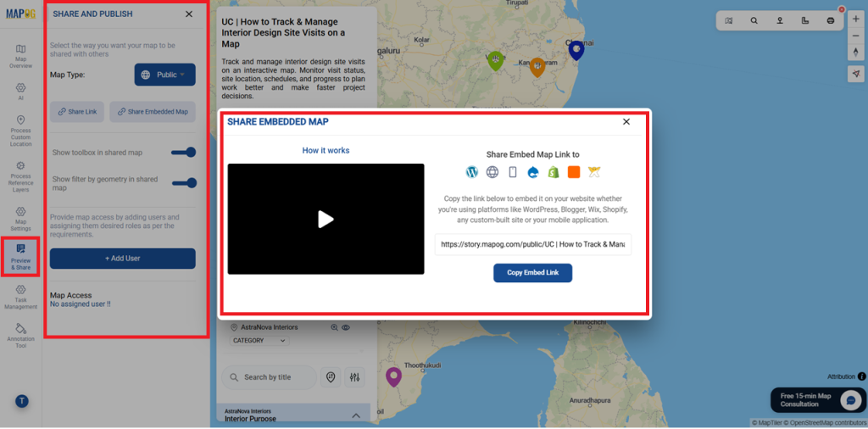Click the mobile phone icon
The image size is (868, 429).
click(513, 172)
